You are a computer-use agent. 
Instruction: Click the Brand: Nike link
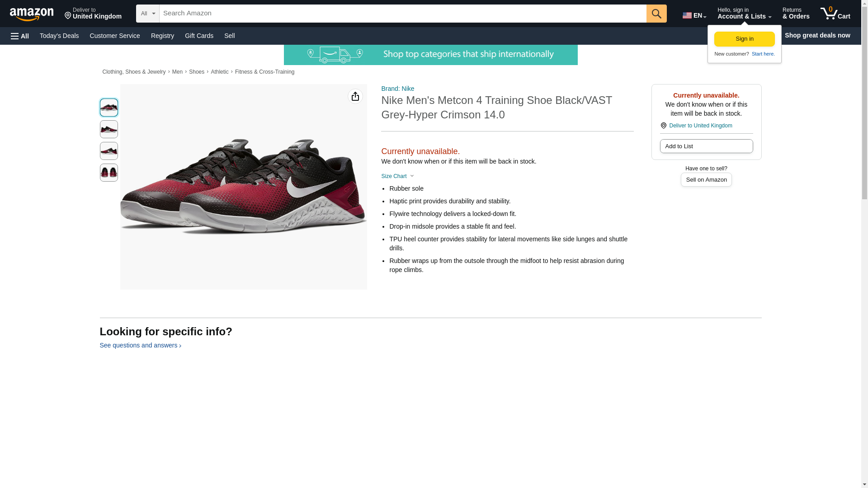coord(397,89)
